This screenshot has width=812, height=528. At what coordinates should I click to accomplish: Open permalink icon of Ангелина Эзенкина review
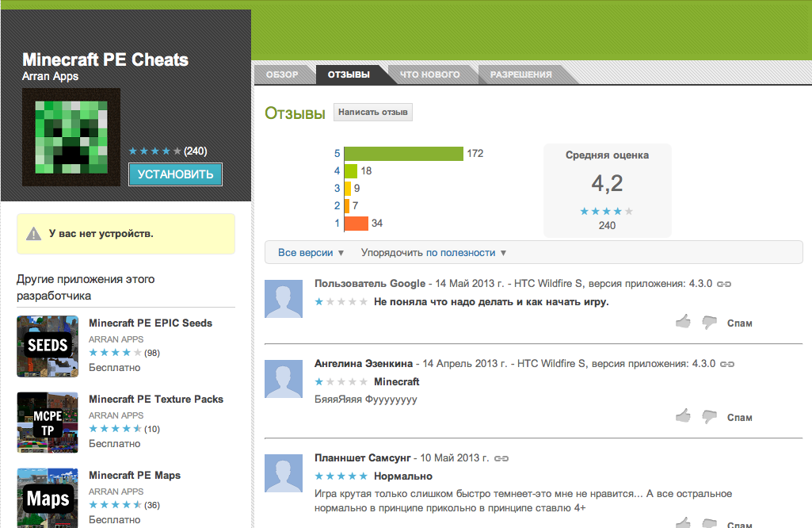coord(727,364)
